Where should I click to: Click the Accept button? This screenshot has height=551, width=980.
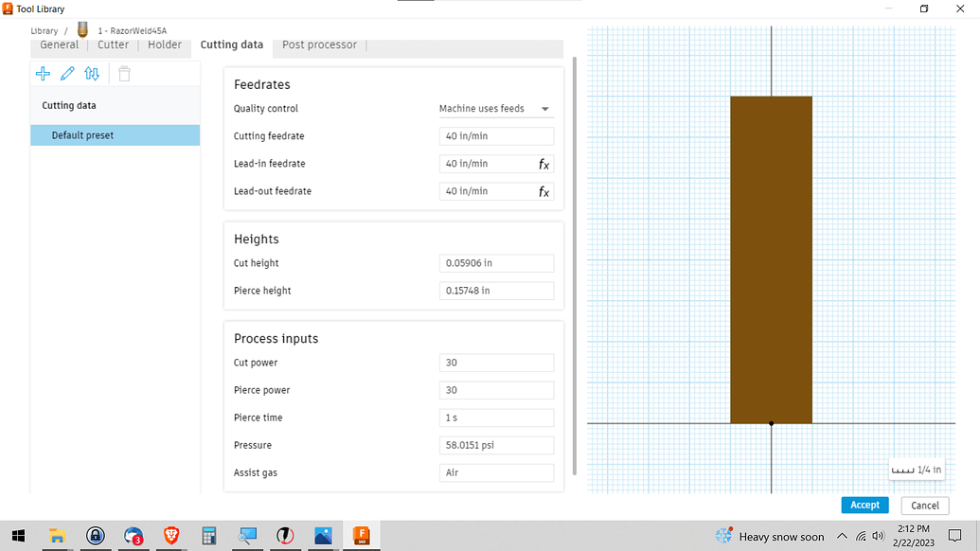point(864,505)
